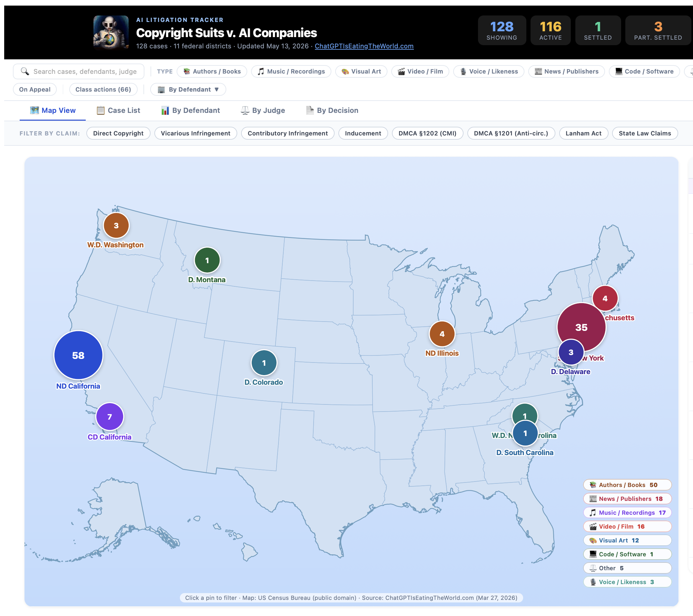Click legend entry Video / Film 16
This screenshot has width=693, height=616.
pos(627,526)
